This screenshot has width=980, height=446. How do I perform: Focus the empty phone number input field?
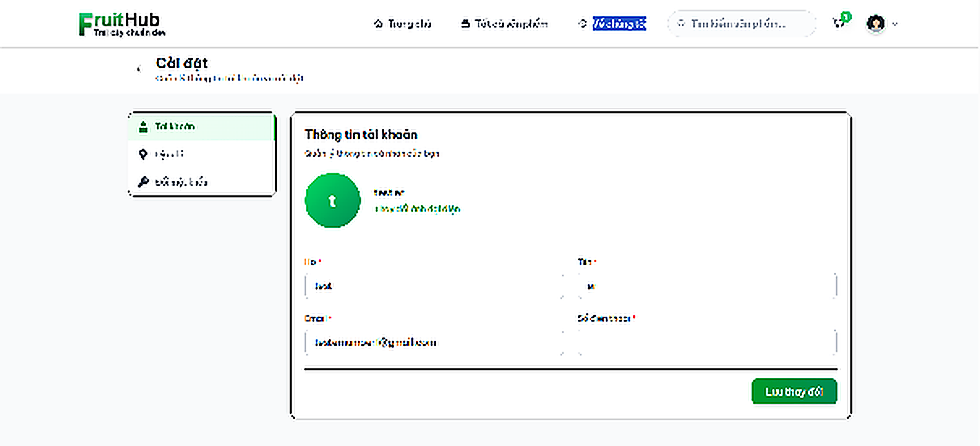point(707,342)
